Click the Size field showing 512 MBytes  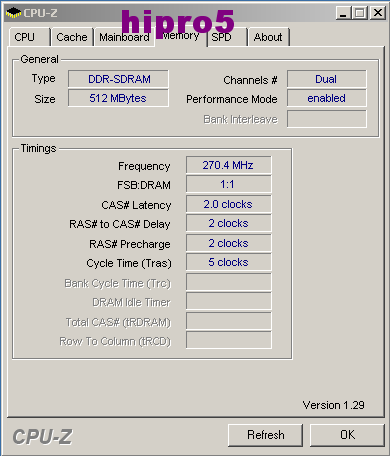tap(118, 98)
